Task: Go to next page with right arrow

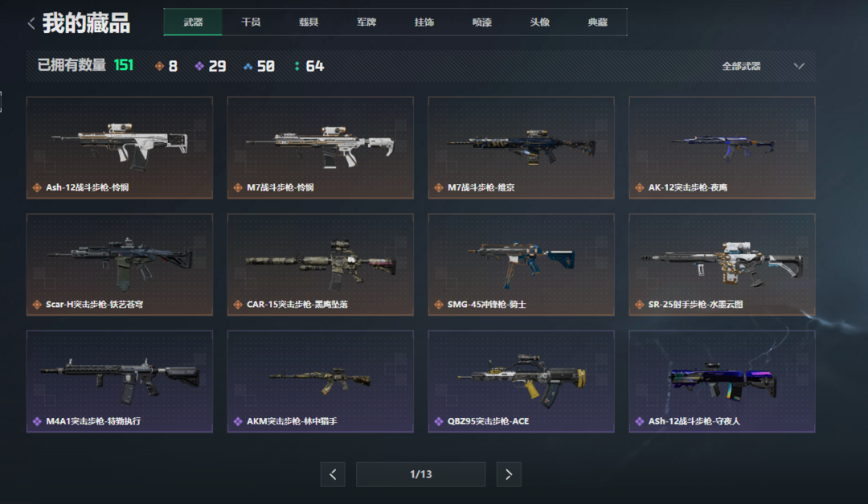Action: pyautogui.click(x=509, y=474)
